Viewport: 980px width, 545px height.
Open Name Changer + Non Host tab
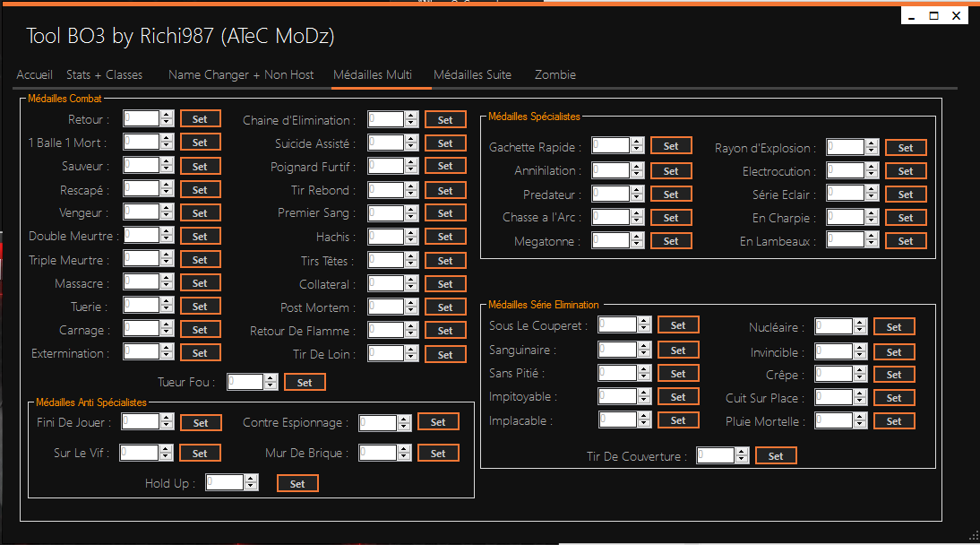tap(241, 74)
